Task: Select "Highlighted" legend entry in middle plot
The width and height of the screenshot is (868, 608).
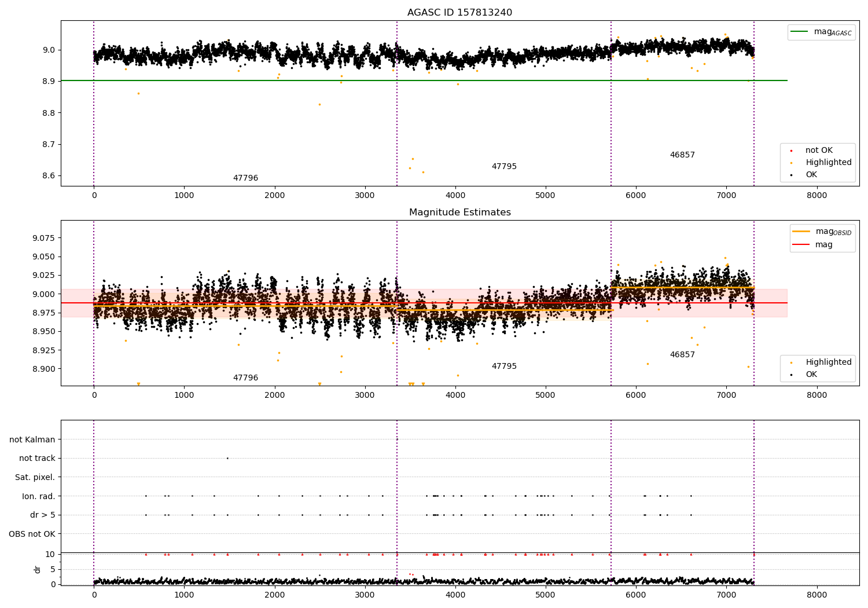Action: (828, 362)
